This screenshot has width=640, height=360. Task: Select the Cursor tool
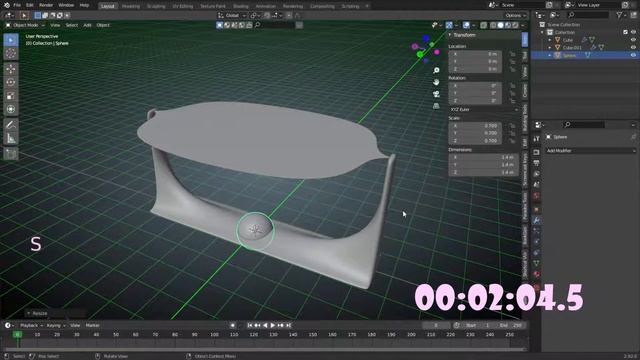[x=11, y=54]
